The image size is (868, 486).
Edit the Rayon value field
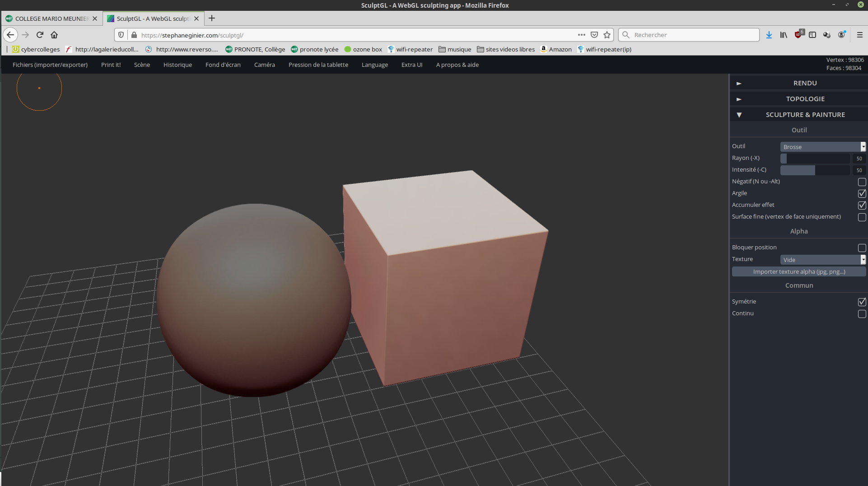pyautogui.click(x=859, y=158)
